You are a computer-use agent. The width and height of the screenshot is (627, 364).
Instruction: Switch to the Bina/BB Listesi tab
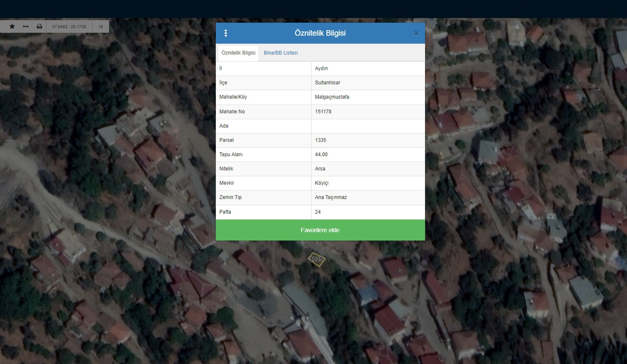pos(281,53)
